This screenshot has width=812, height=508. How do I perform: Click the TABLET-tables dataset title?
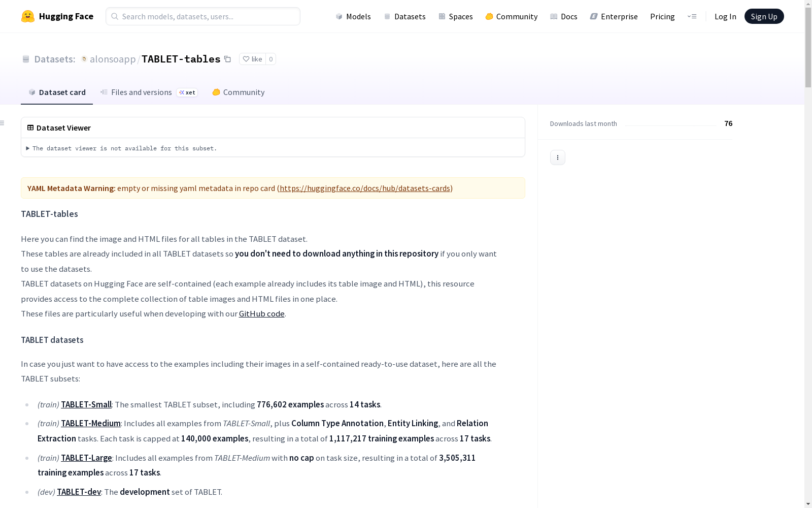coord(181,59)
